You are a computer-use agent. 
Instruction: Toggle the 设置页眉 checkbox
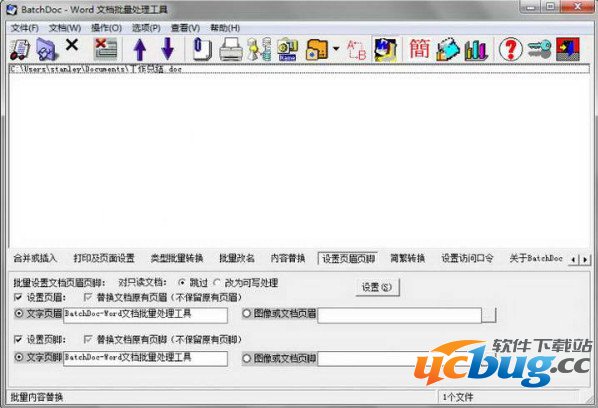click(x=18, y=297)
